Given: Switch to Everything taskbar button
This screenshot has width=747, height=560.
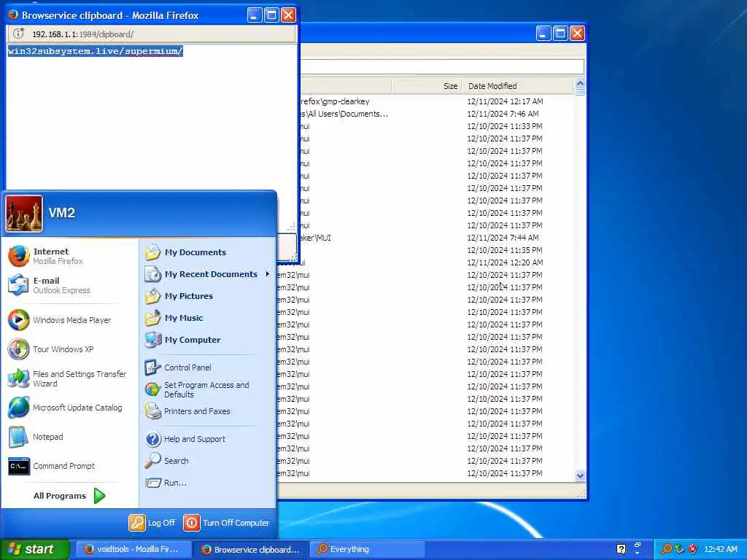Looking at the screenshot, I should 367,550.
